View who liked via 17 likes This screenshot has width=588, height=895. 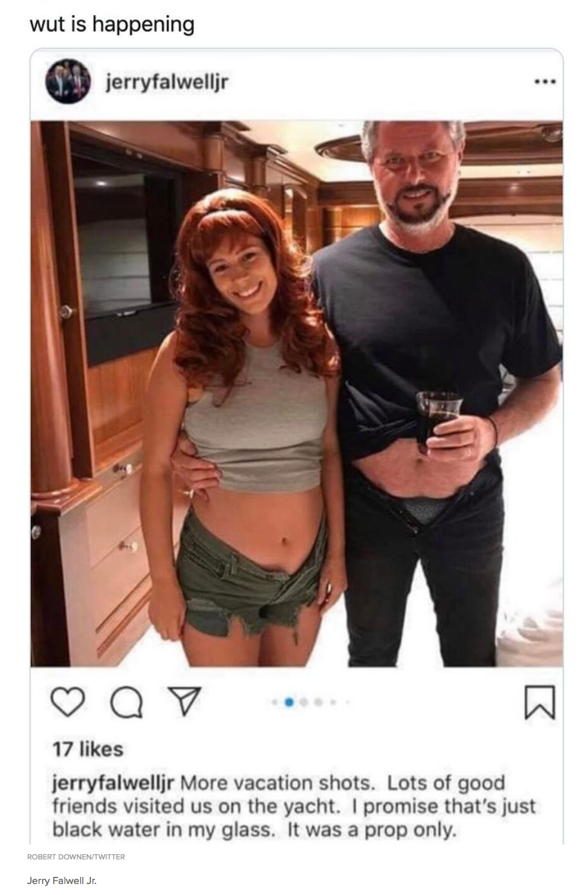[x=87, y=749]
